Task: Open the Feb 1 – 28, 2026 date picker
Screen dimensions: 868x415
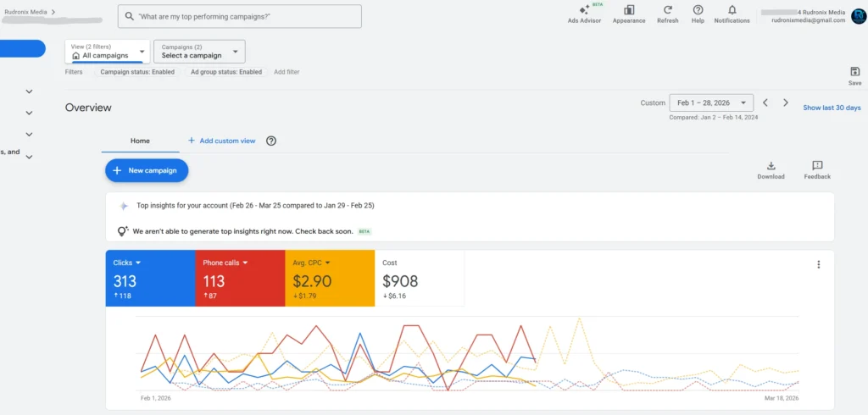Action: click(711, 103)
